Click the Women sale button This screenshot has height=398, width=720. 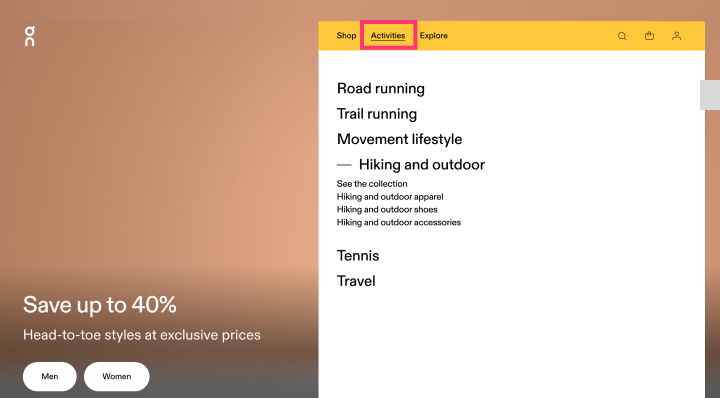[x=117, y=376]
